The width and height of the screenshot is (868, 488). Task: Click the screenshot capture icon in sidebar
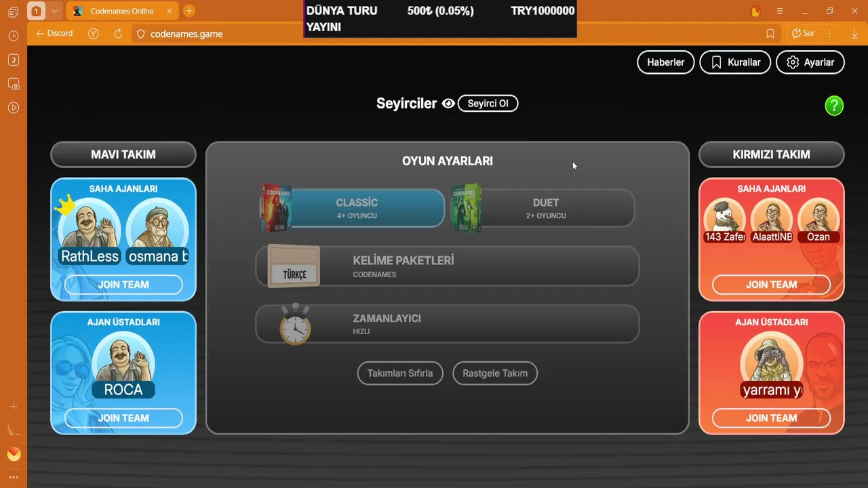click(x=13, y=84)
